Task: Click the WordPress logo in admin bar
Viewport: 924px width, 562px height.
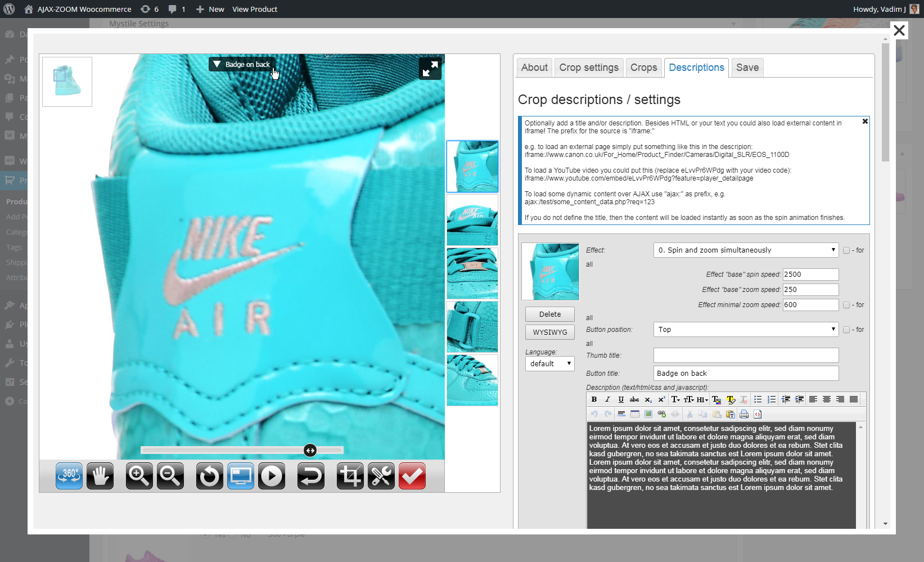Action: (9, 9)
